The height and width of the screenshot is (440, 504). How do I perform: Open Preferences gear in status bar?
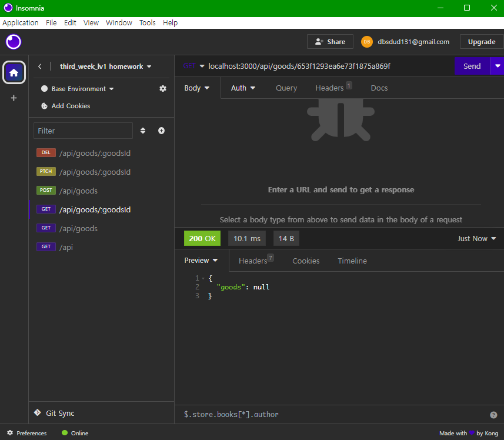(x=10, y=433)
